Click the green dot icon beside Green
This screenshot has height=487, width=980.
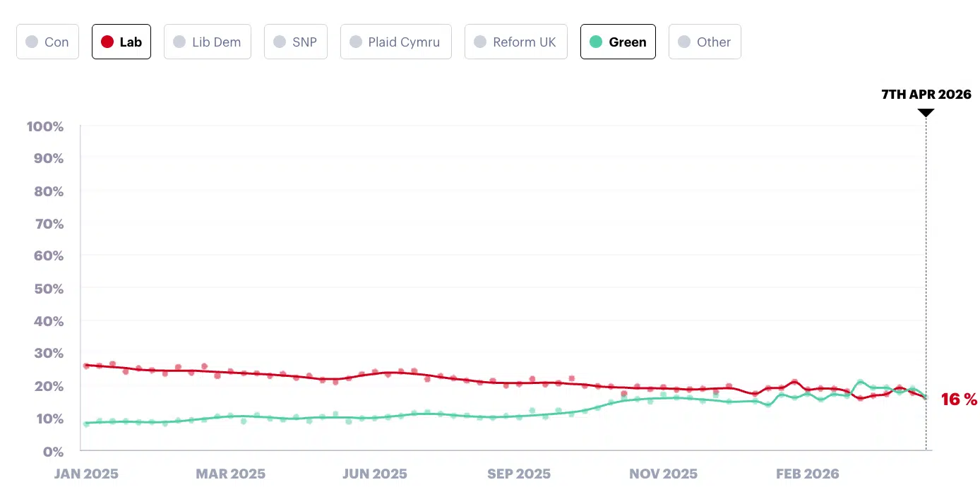tap(596, 42)
